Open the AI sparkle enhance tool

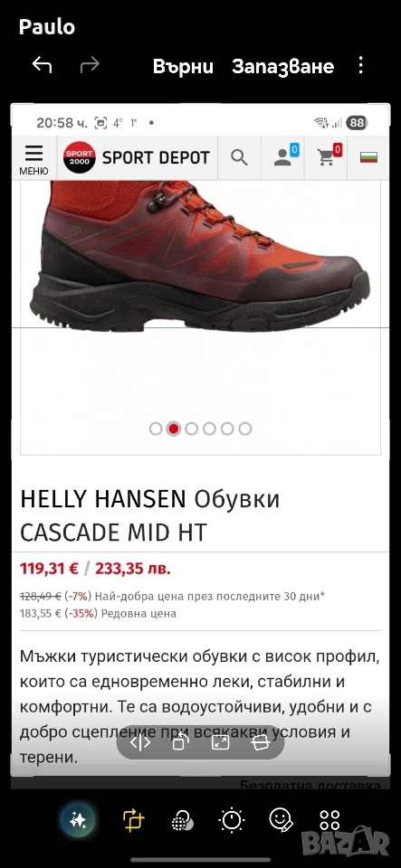pos(78,819)
